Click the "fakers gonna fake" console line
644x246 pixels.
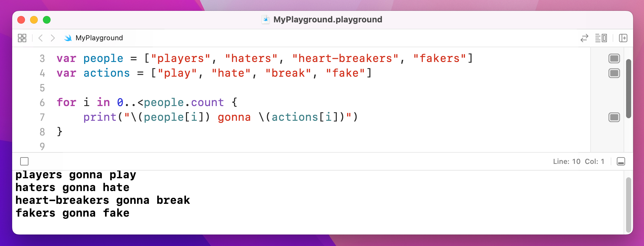tap(73, 213)
